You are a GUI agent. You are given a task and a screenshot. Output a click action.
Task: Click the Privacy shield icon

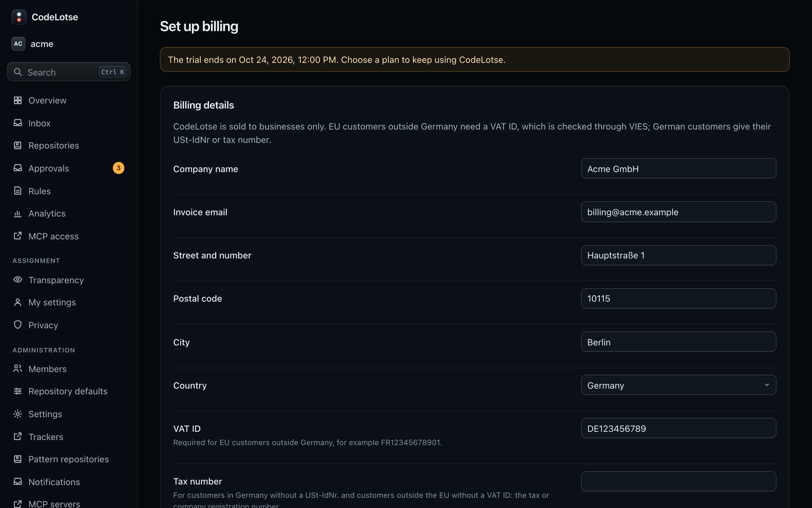click(18, 324)
